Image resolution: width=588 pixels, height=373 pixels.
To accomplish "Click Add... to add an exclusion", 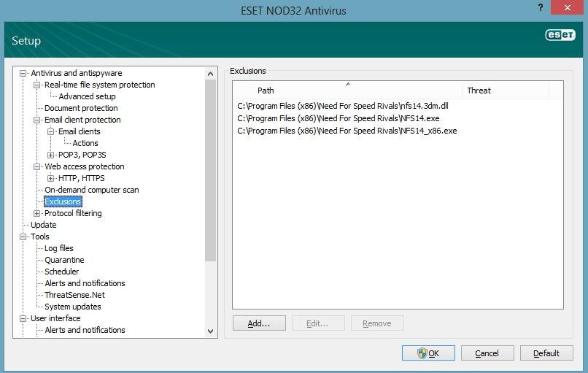I will click(x=259, y=323).
